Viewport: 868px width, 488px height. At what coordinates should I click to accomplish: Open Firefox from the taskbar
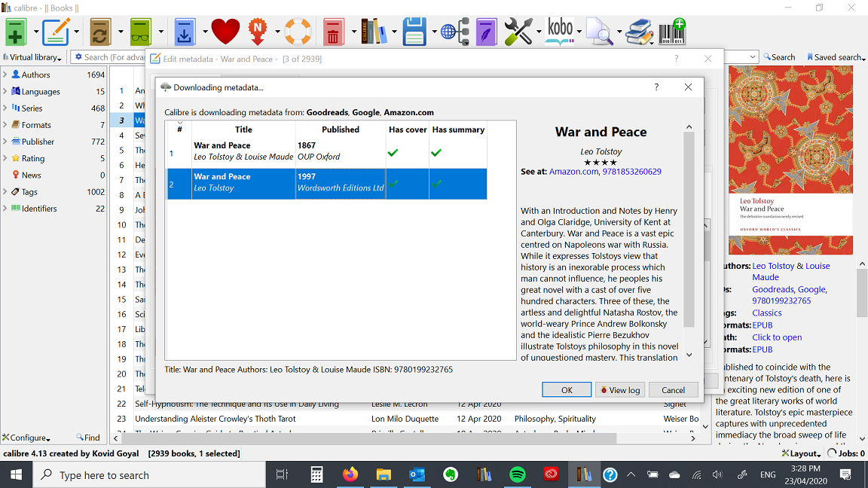click(350, 474)
